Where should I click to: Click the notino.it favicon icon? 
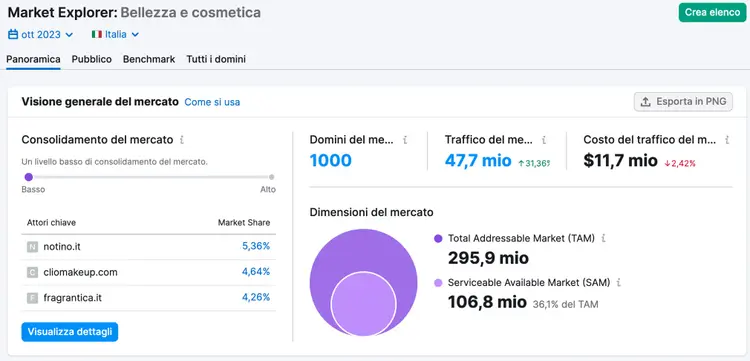click(32, 247)
